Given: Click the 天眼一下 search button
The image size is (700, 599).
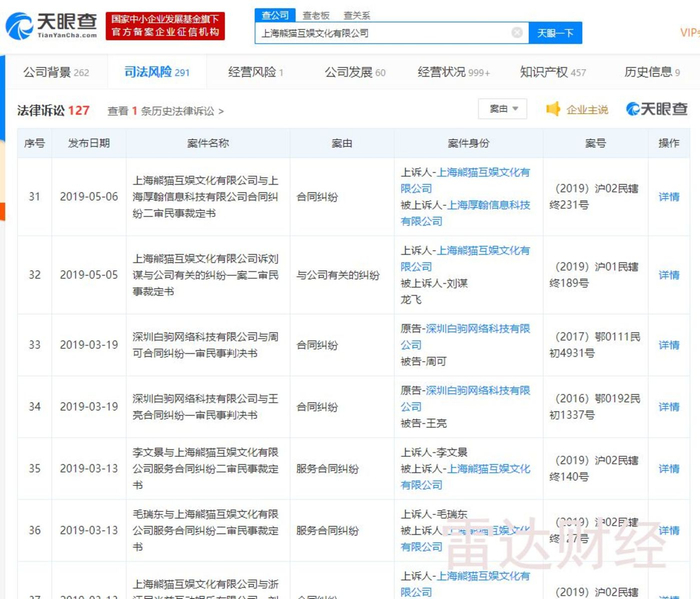Looking at the screenshot, I should click(555, 33).
